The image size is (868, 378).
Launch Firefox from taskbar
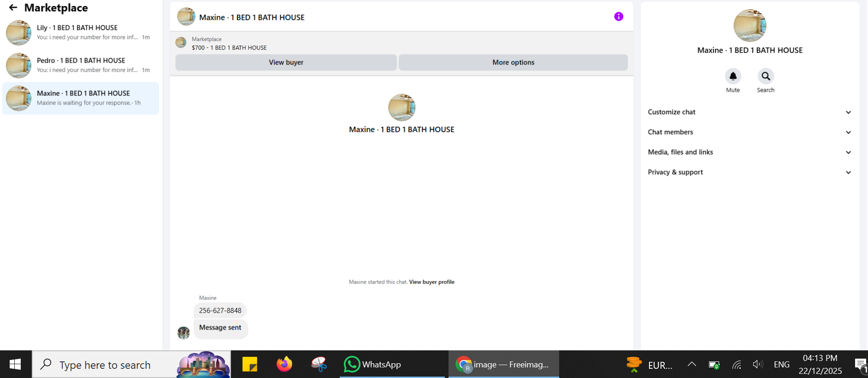click(x=284, y=365)
